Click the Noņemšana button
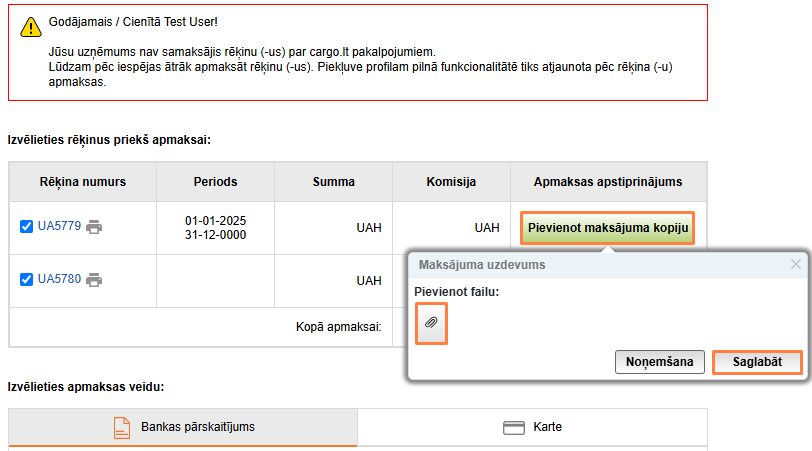The width and height of the screenshot is (812, 451). pyautogui.click(x=660, y=362)
